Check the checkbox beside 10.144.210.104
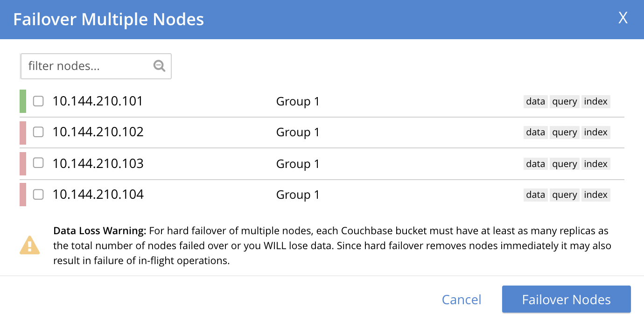Viewport: 644px width, 321px height. [x=38, y=195]
